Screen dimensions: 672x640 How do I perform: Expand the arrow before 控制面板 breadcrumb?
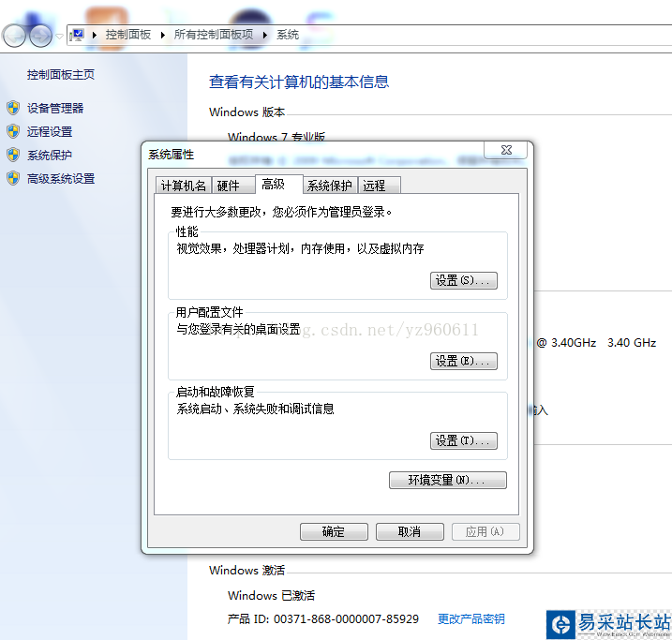(x=95, y=35)
